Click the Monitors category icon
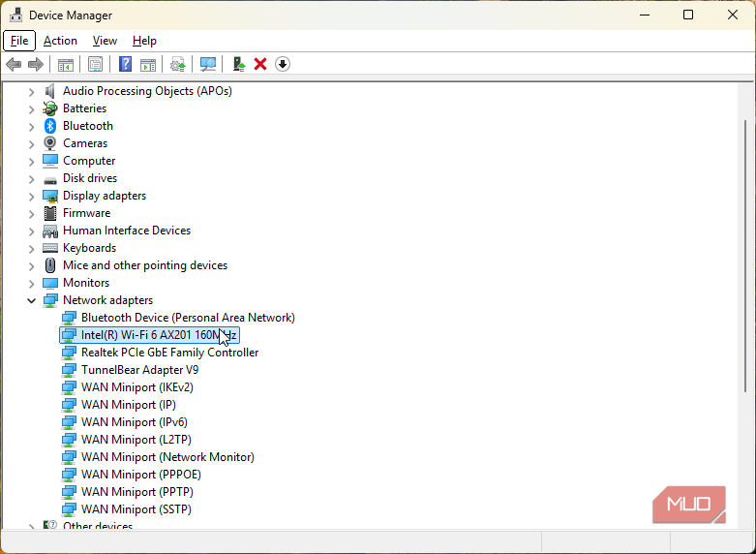756x554 pixels. [50, 283]
